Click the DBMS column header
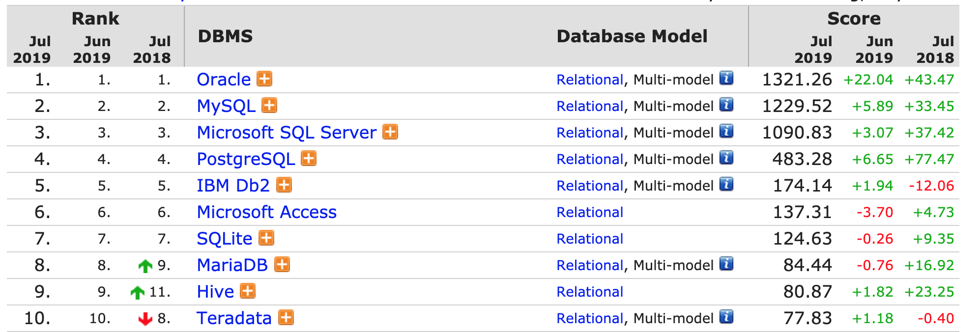 click(x=225, y=36)
